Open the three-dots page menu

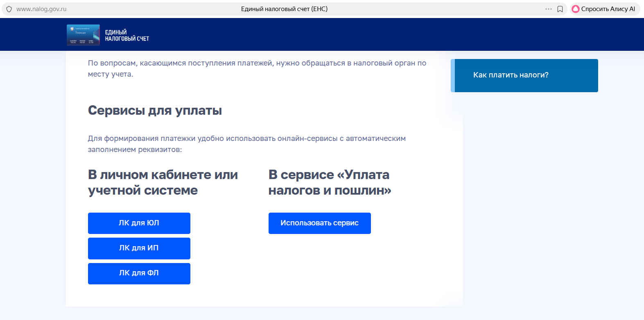pos(548,9)
